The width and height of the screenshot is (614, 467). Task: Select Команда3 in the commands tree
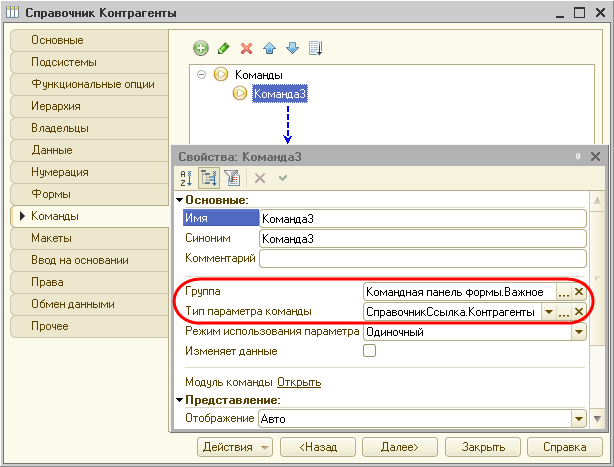pos(279,94)
